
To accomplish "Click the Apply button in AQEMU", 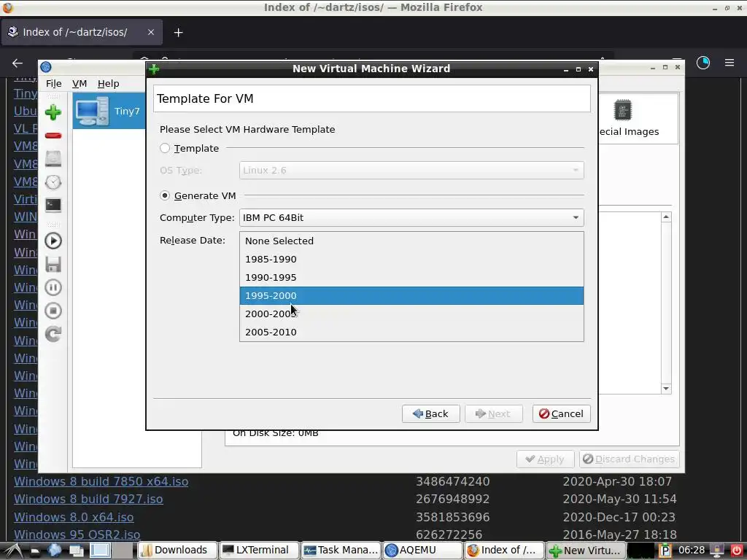I will pos(545,459).
